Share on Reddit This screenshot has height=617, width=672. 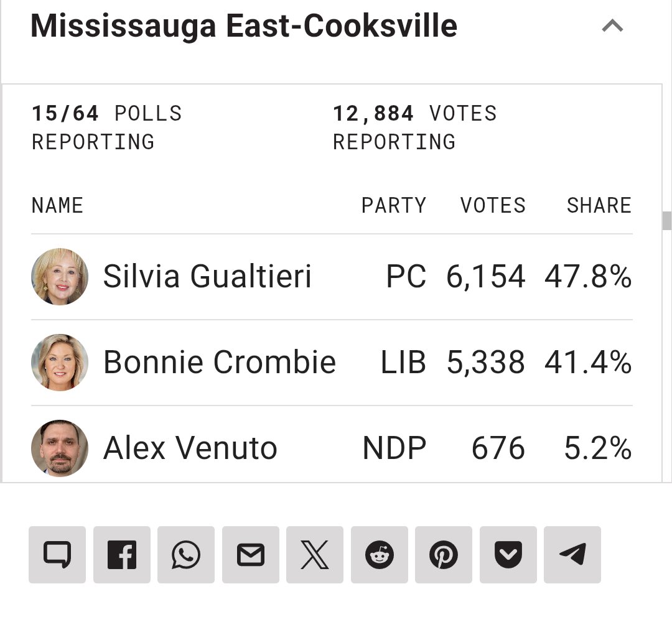[380, 554]
